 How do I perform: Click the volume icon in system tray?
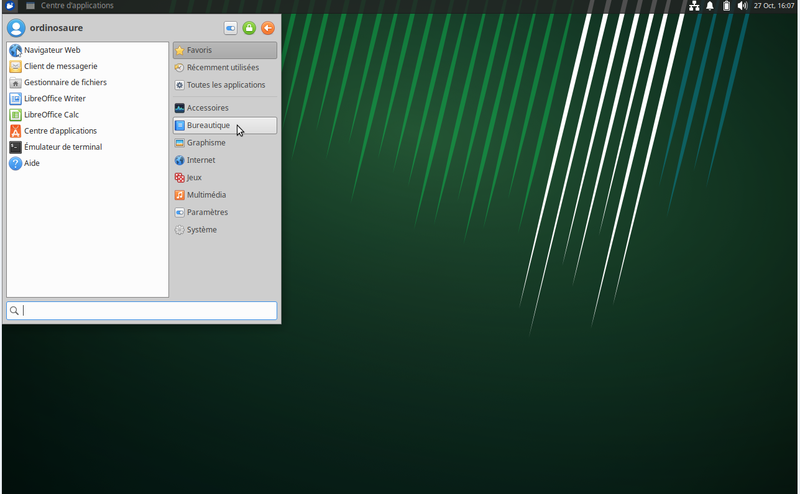(x=742, y=6)
